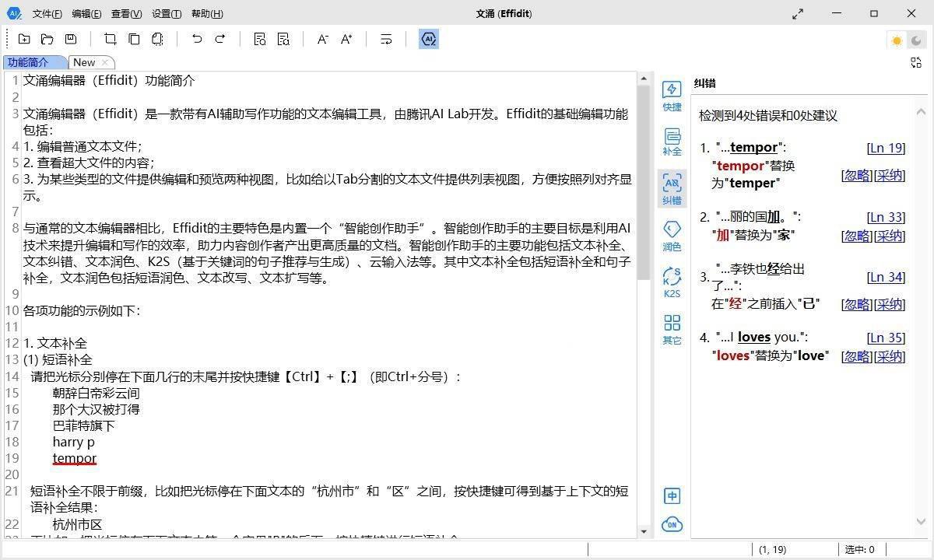Click the 检测到4处错误和0处建议 summary text
Screen dimensions: 934x560
(x=767, y=115)
